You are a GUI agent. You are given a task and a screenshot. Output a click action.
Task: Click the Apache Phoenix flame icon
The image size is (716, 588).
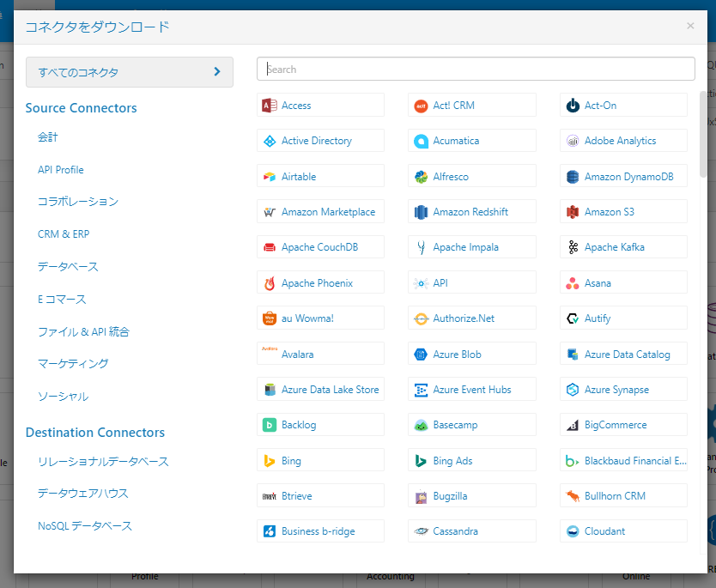[x=270, y=283]
